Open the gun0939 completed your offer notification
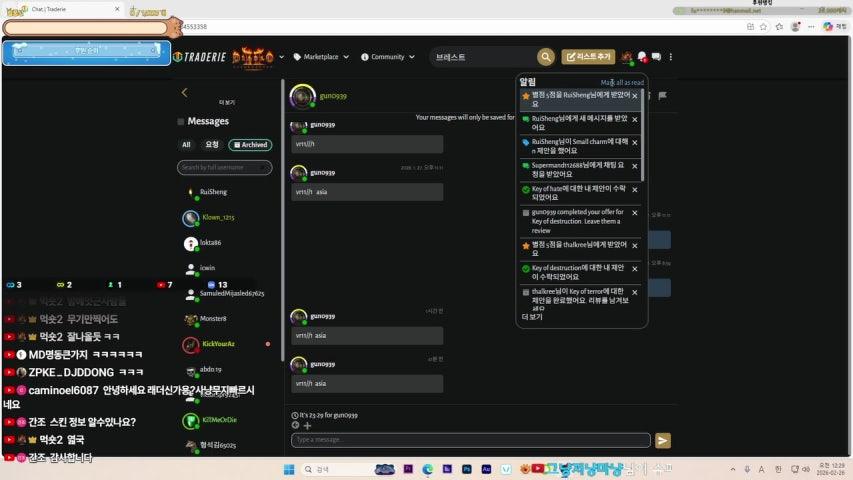Viewport: 853px width, 480px height. point(578,221)
